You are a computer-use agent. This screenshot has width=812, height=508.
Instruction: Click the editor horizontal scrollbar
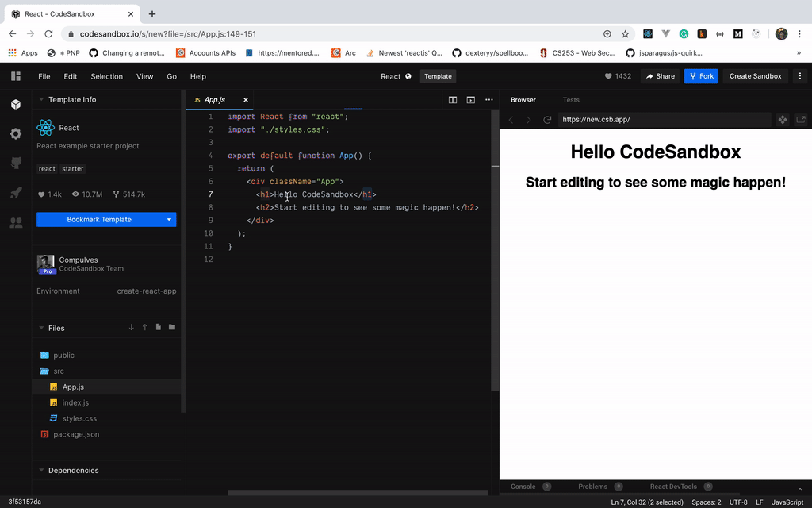(x=358, y=492)
